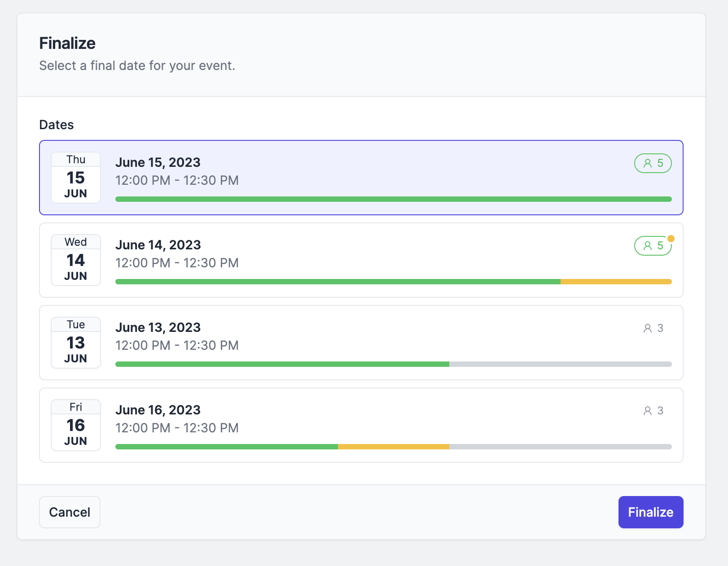This screenshot has width=728, height=566.
Task: Click the full green vote bar for June 15
Action: [393, 199]
